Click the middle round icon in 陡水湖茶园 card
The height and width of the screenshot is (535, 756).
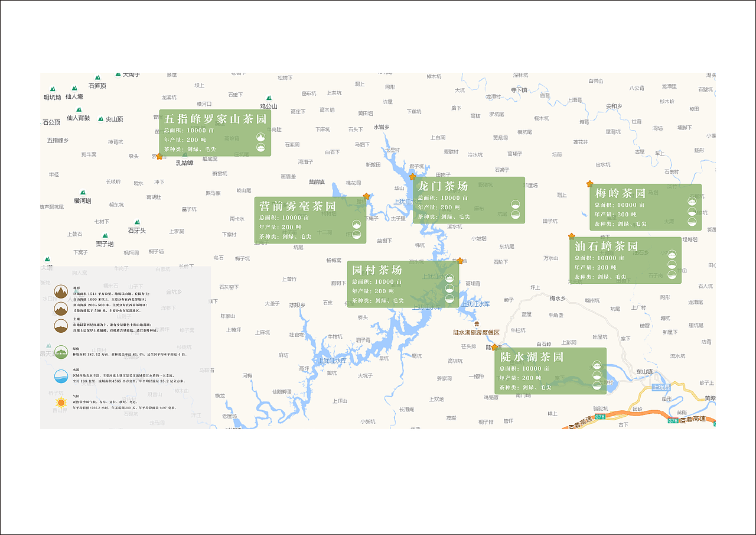[x=597, y=375]
